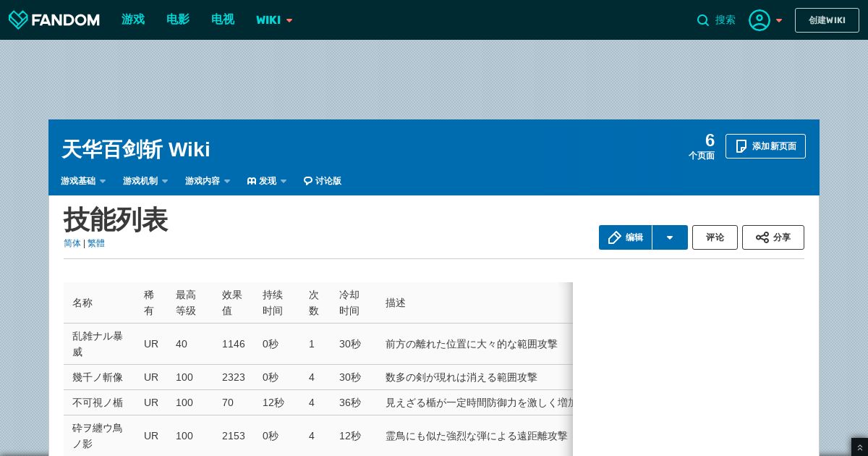868x456 pixels.
Task: Click effect value 1146
Action: coord(234,344)
